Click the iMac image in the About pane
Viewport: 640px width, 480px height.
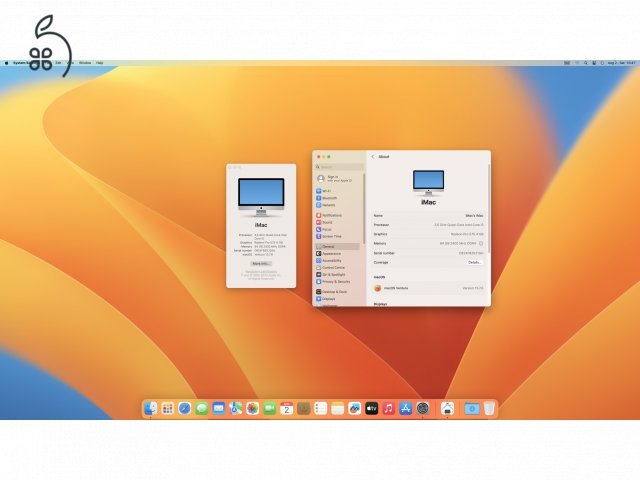tap(428, 182)
